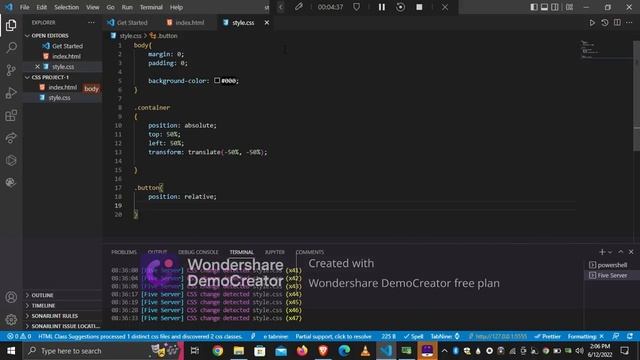The height and width of the screenshot is (360, 640).
Task: Open the Run and Debug view
Action: tap(11, 93)
